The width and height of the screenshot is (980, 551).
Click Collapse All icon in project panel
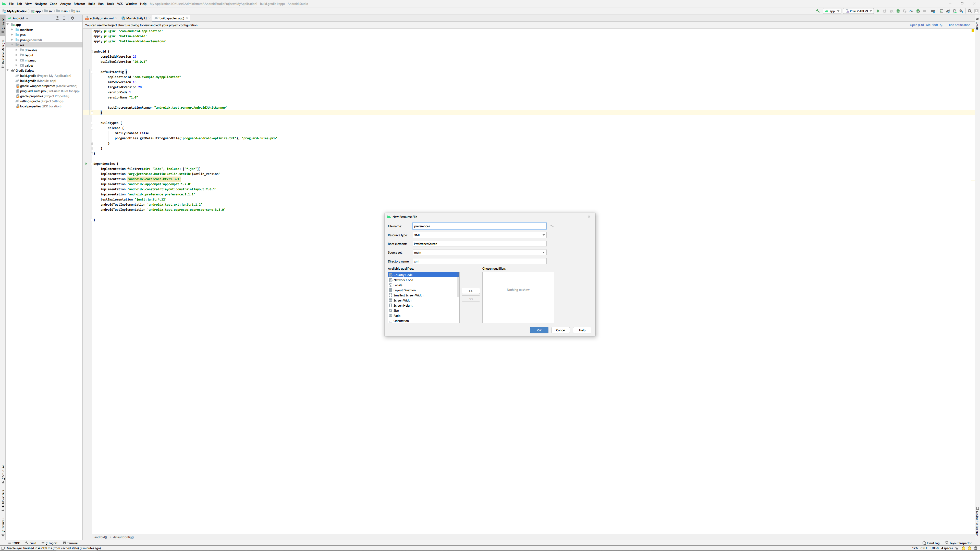tap(64, 18)
